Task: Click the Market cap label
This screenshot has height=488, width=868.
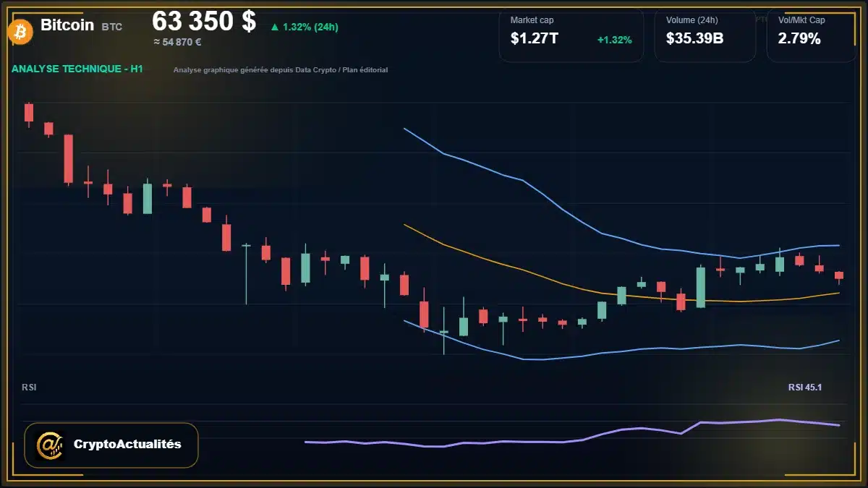Action: tap(532, 20)
